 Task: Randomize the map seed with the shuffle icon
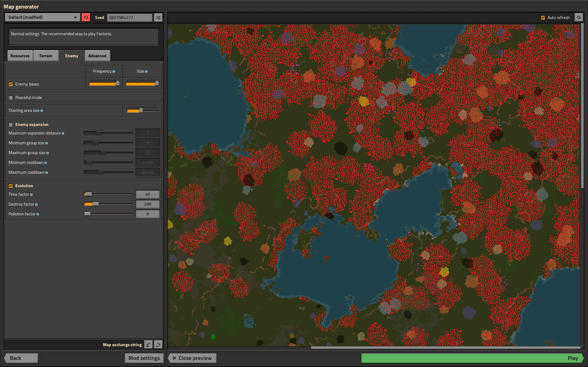coord(158,17)
